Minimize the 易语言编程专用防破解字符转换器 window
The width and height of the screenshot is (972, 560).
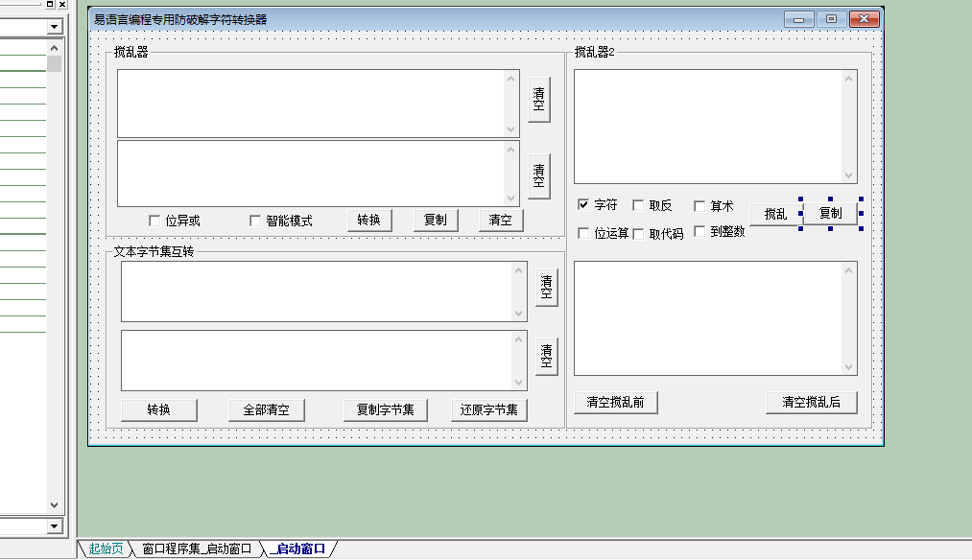(799, 20)
